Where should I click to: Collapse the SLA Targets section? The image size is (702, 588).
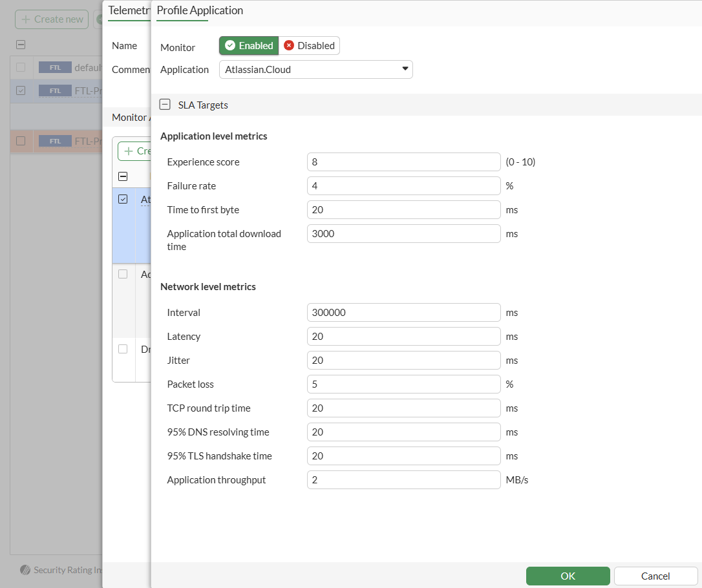click(165, 103)
